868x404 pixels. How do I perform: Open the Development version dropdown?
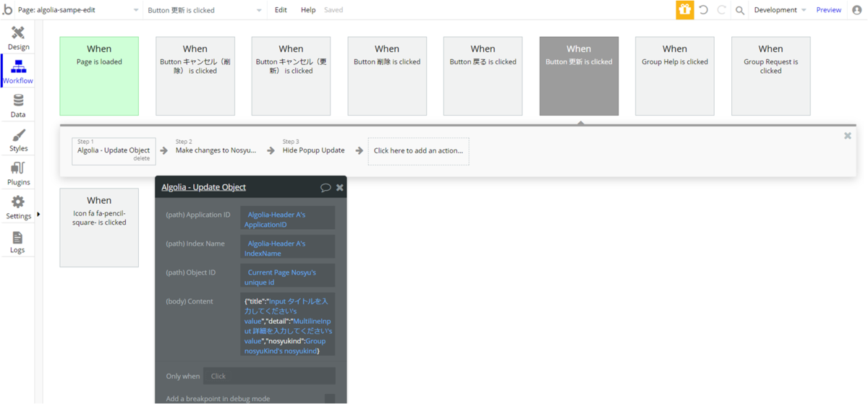coord(780,10)
